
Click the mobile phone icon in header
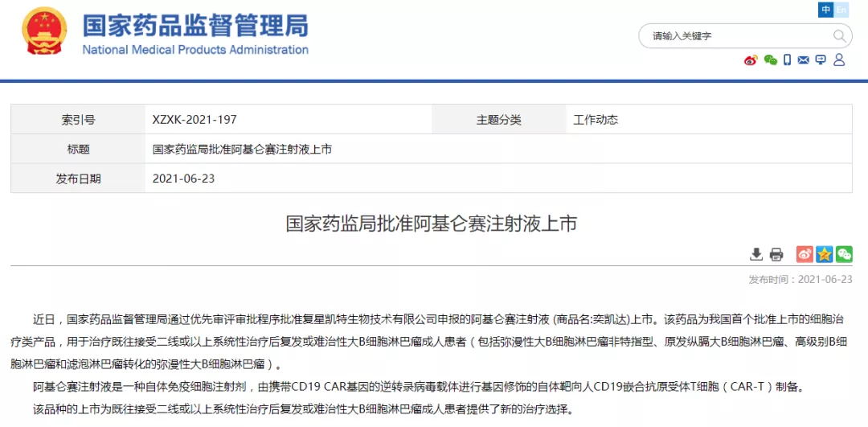point(788,60)
